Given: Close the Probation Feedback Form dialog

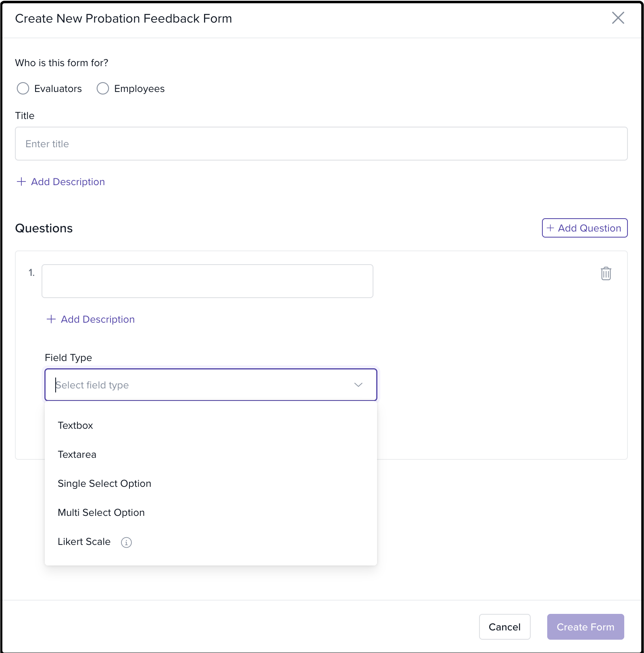Looking at the screenshot, I should tap(618, 18).
